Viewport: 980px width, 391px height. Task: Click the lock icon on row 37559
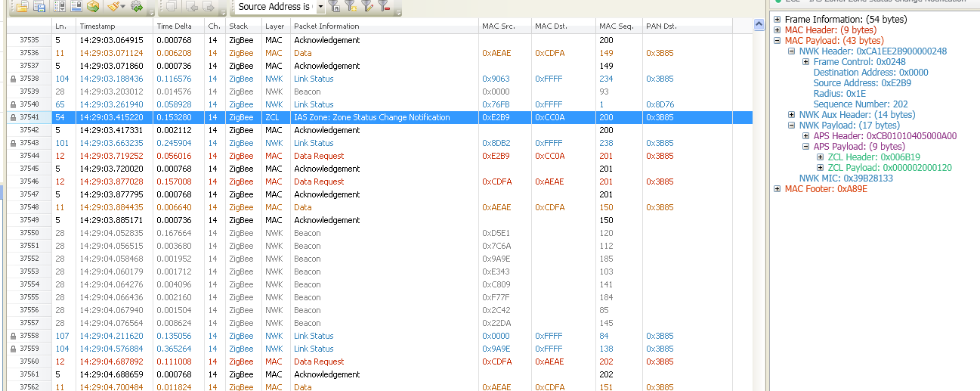[x=13, y=349]
